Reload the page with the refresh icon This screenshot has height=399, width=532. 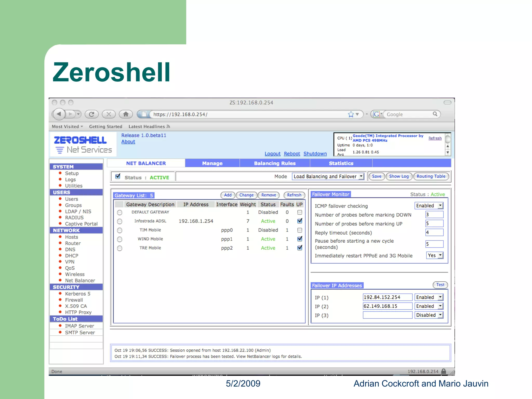click(92, 114)
